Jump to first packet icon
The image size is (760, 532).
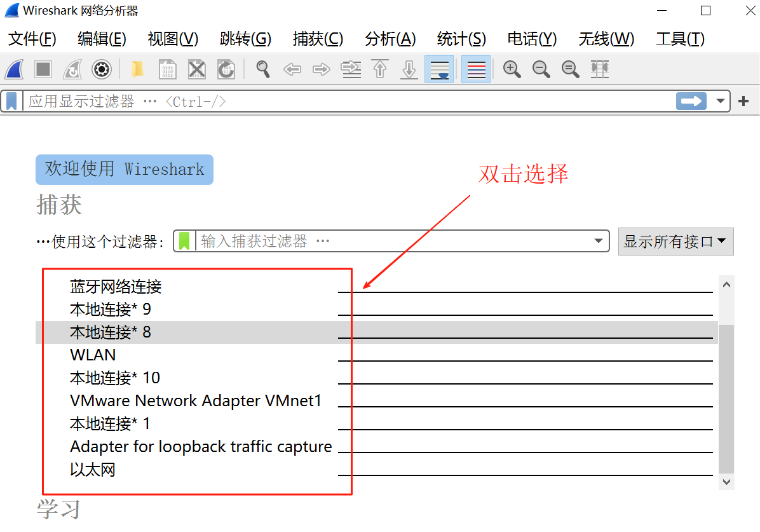click(380, 69)
